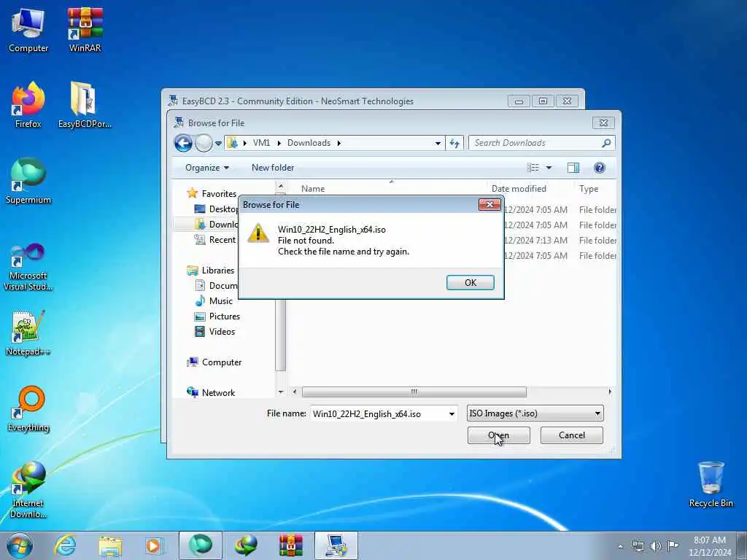The height and width of the screenshot is (560, 747).
Task: Click the Microsoft Visual Studio desktop shortcut
Action: pos(28,267)
